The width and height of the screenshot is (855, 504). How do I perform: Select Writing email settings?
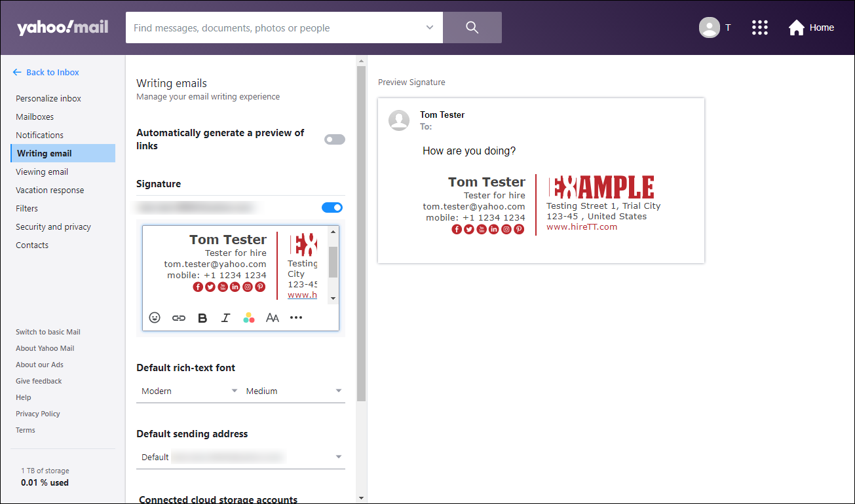click(x=63, y=153)
